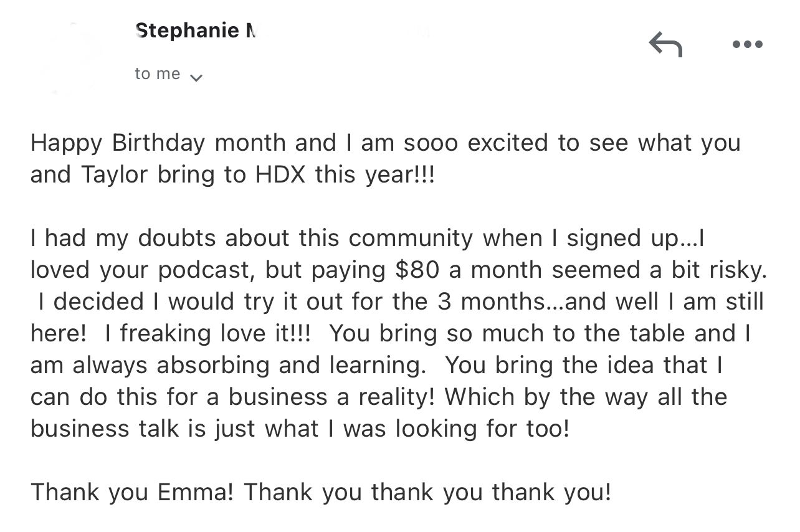
Task: Open the sender name Stephanie M
Action: pyautogui.click(x=196, y=30)
